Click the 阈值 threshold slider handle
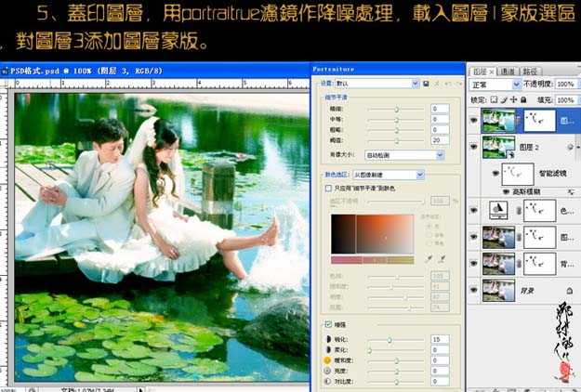 (396, 141)
